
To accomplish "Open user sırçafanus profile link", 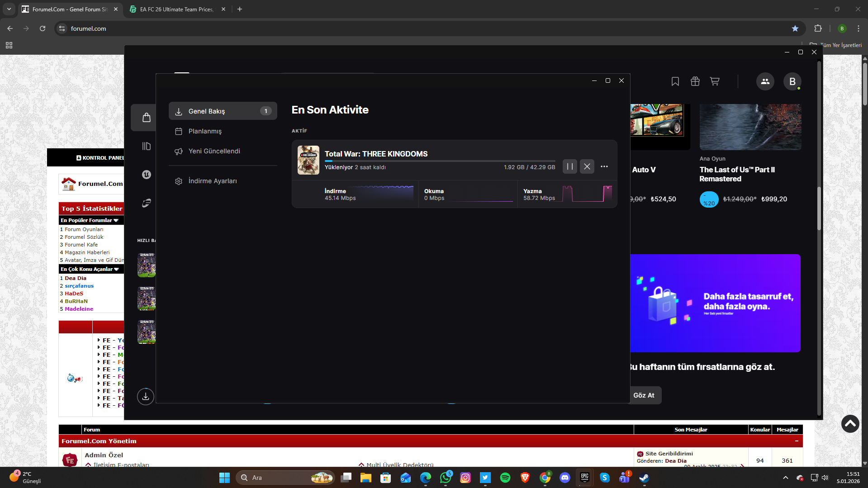I will [x=79, y=286].
